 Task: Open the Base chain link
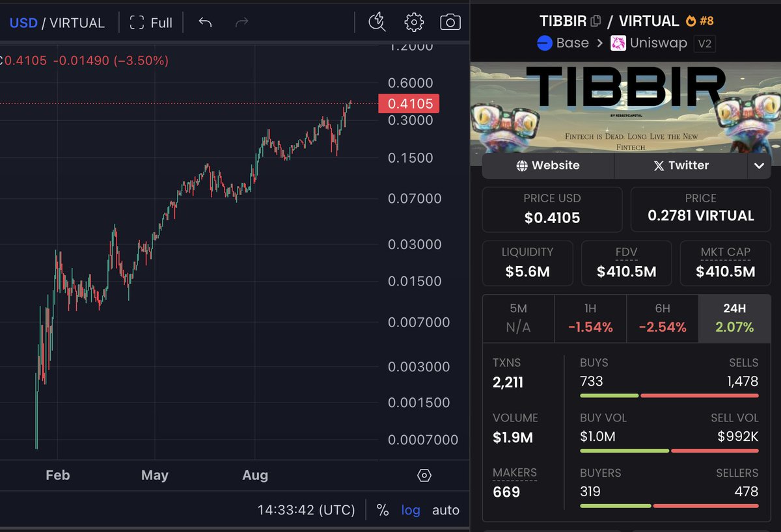coord(562,43)
